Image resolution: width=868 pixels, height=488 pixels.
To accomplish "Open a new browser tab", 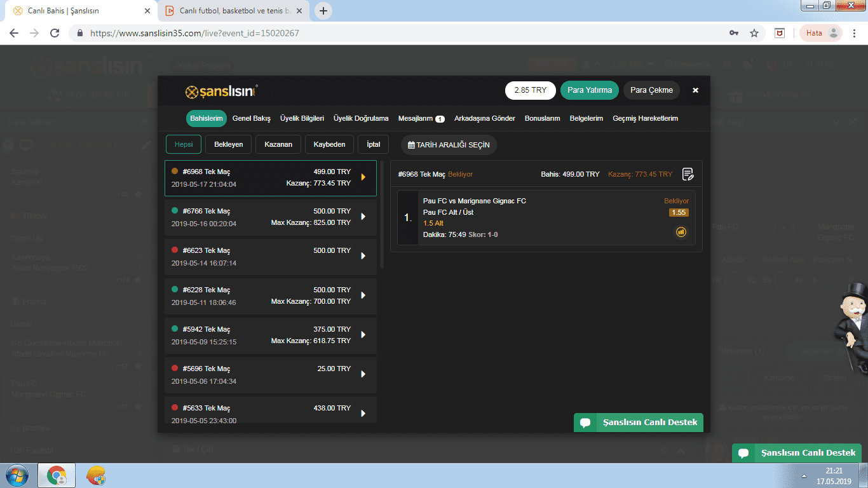I will pyautogui.click(x=323, y=11).
